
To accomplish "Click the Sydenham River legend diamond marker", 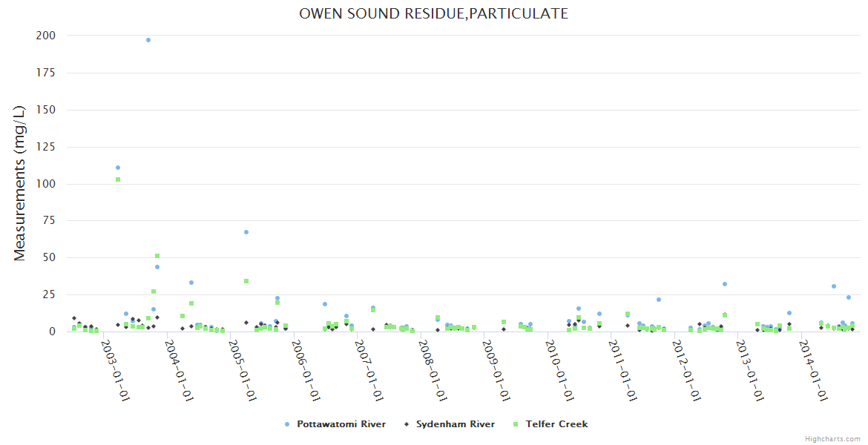I will (x=406, y=424).
